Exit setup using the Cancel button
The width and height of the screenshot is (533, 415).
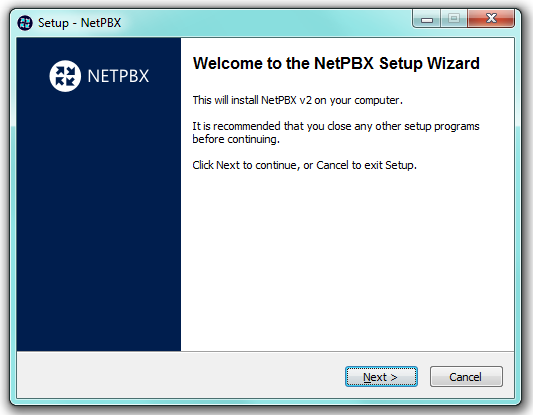pos(466,377)
